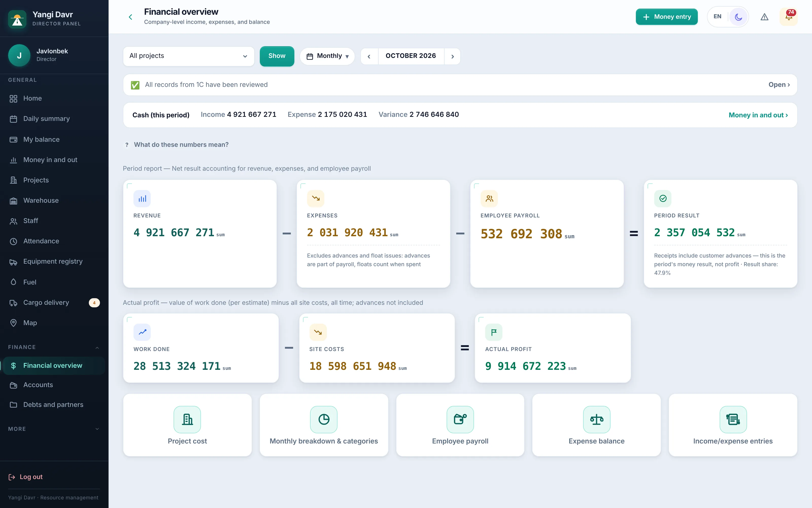Click the OCTOBER 2026 period label
Viewport: 812px width, 508px height.
point(411,56)
